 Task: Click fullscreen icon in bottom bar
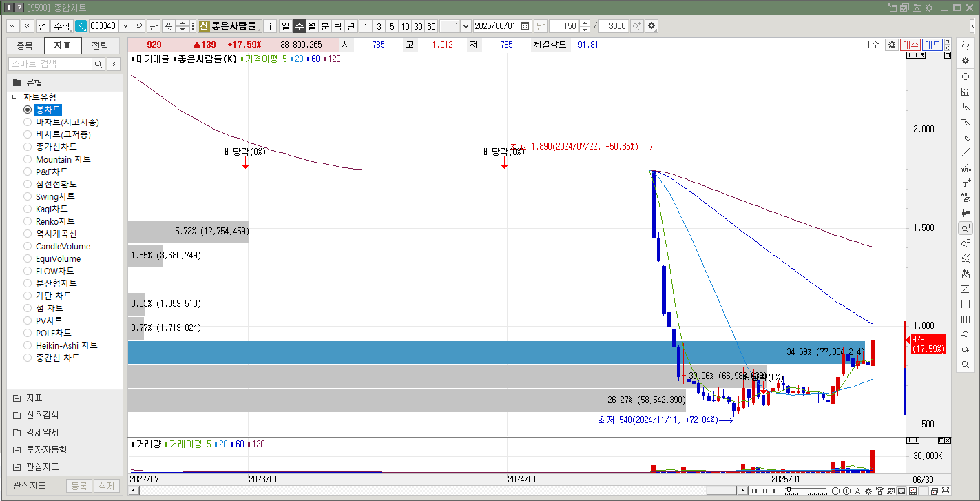tap(946, 491)
